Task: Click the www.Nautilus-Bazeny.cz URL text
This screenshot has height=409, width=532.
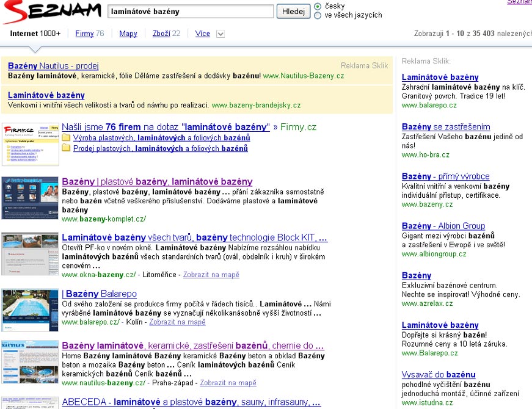Action: tap(304, 76)
